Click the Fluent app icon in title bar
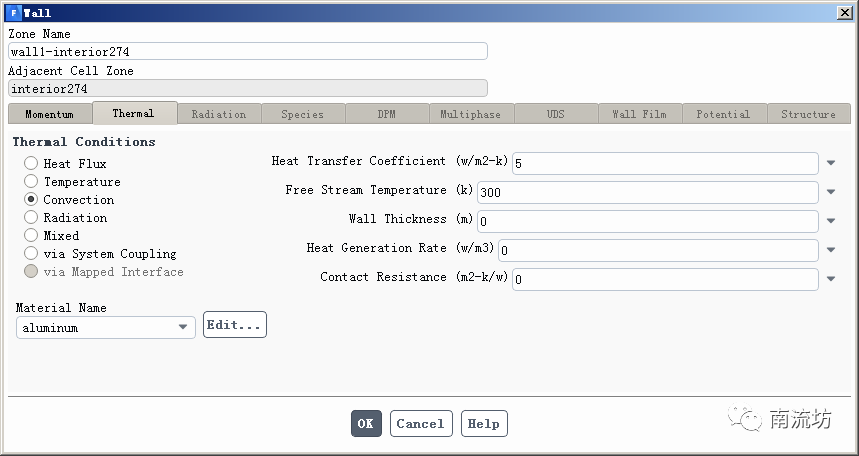The height and width of the screenshot is (456, 859). tap(13, 12)
